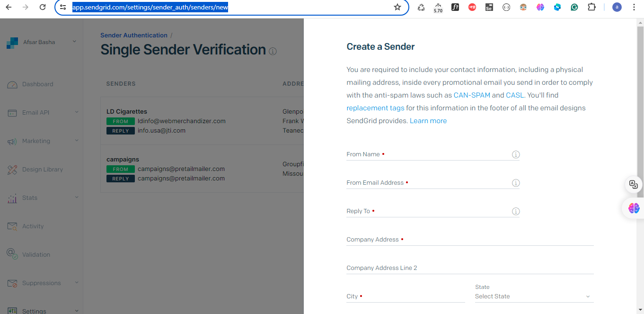
Task: Open the Sender Authentication breadcrumb
Action: [x=134, y=35]
